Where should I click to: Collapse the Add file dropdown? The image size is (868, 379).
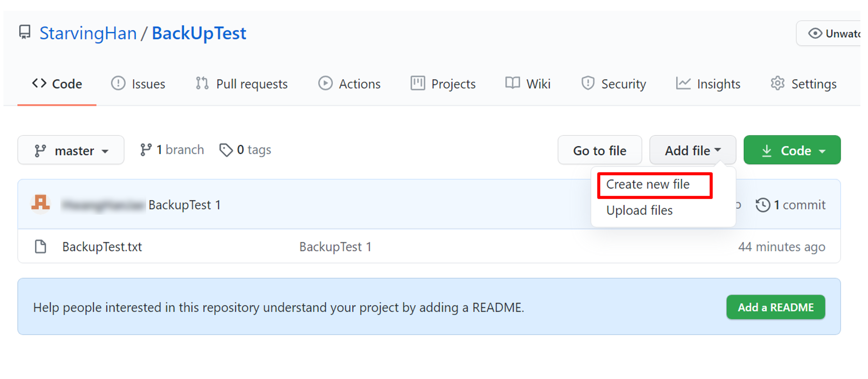tap(692, 150)
